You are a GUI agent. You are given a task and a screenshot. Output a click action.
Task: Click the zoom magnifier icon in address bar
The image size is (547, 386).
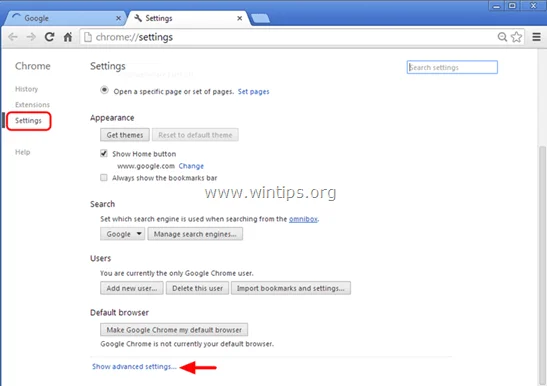point(502,37)
